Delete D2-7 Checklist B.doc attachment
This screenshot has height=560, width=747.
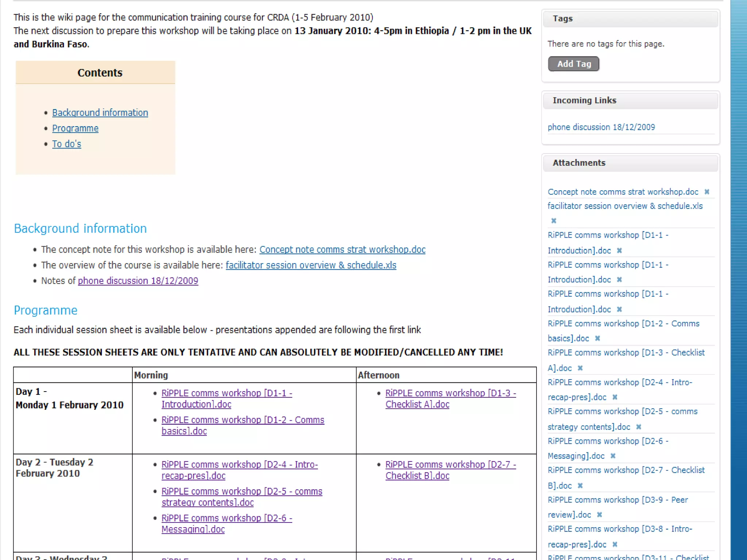pos(580,485)
